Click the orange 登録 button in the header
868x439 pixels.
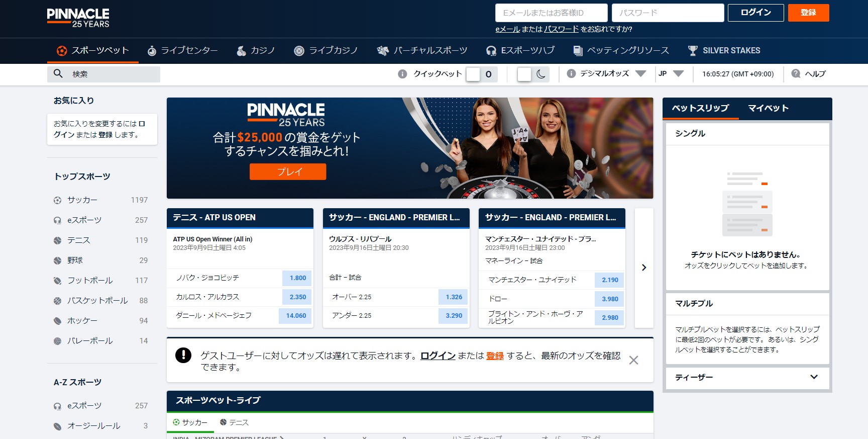pyautogui.click(x=808, y=13)
